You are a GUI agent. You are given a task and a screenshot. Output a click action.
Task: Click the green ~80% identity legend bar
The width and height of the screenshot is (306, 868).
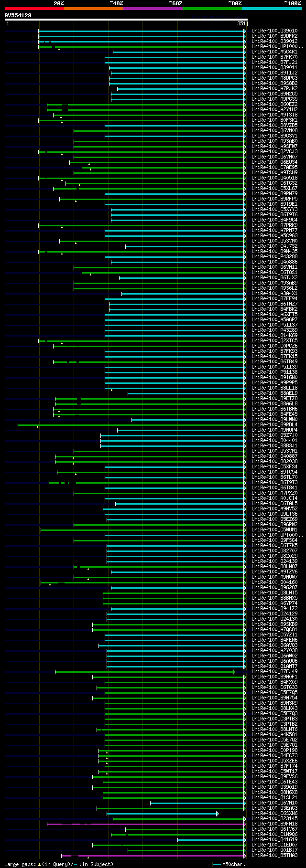coord(212,9)
